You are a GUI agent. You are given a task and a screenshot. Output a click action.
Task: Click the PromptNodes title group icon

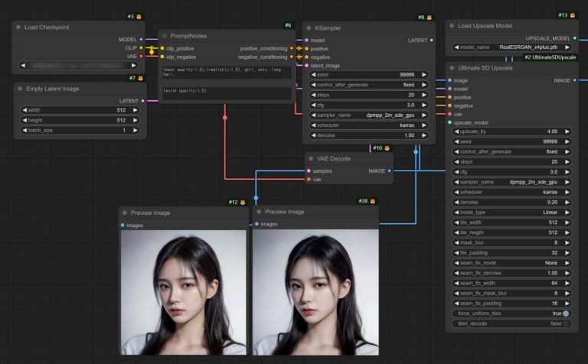[165, 36]
